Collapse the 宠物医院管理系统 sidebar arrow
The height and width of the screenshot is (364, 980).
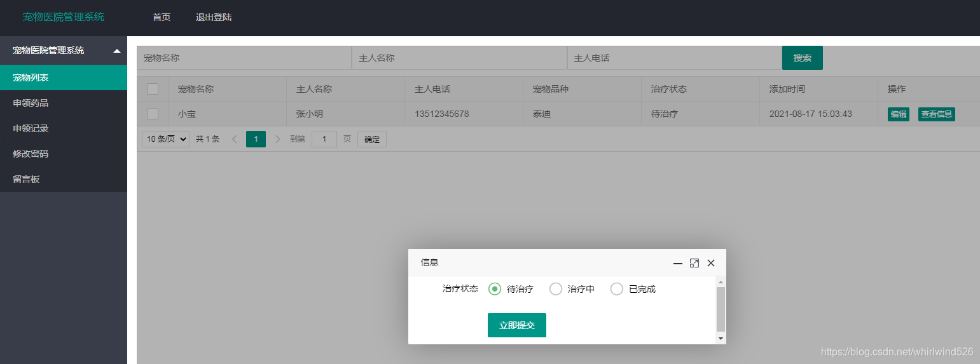point(117,51)
